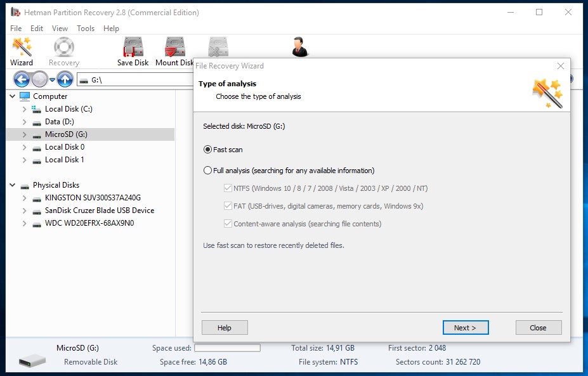Screen dimensions: 588x376
Task: Open the View menu
Action: point(60,29)
